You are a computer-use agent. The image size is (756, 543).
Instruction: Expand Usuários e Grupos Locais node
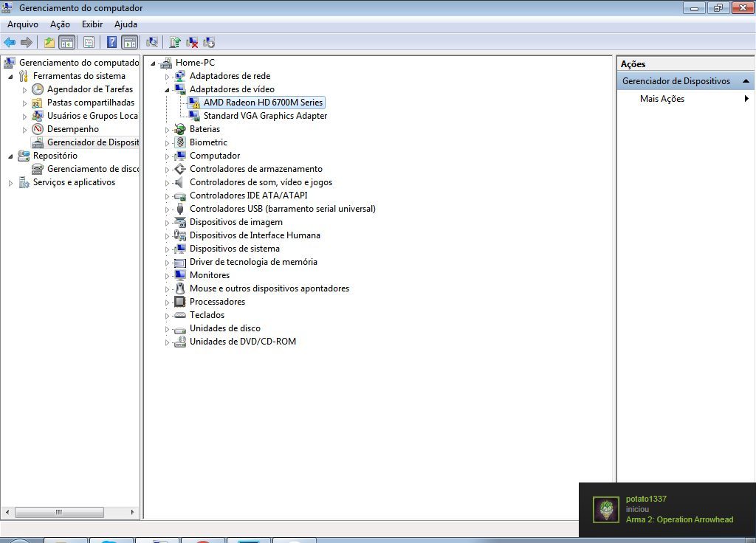click(24, 116)
